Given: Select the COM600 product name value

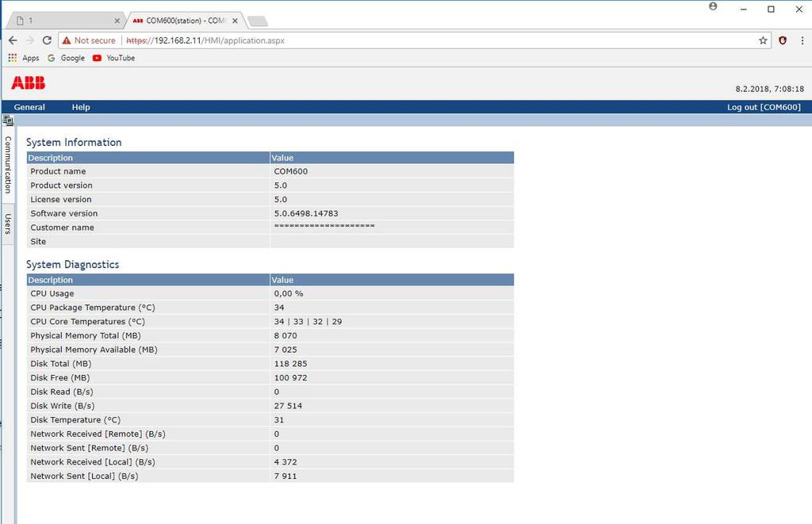Looking at the screenshot, I should click(x=290, y=171).
